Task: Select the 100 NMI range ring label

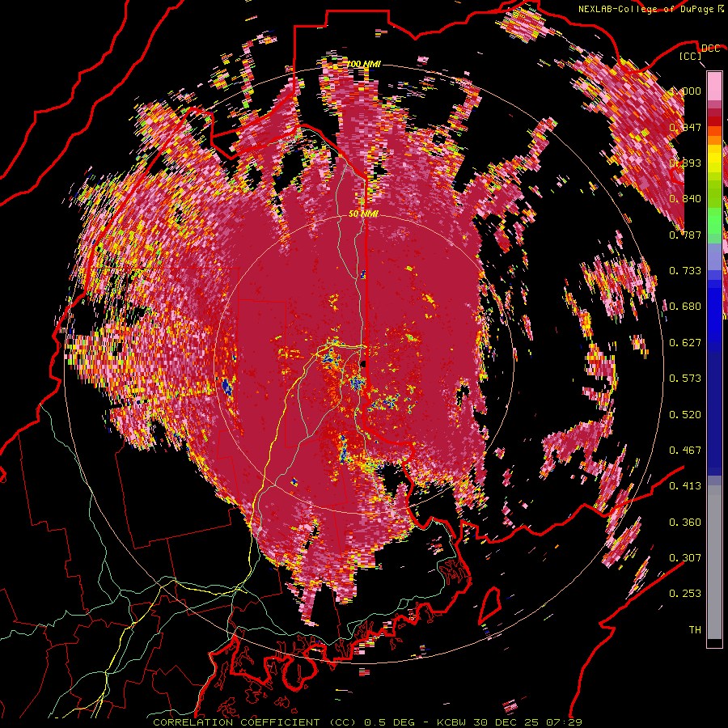Action: click(364, 64)
